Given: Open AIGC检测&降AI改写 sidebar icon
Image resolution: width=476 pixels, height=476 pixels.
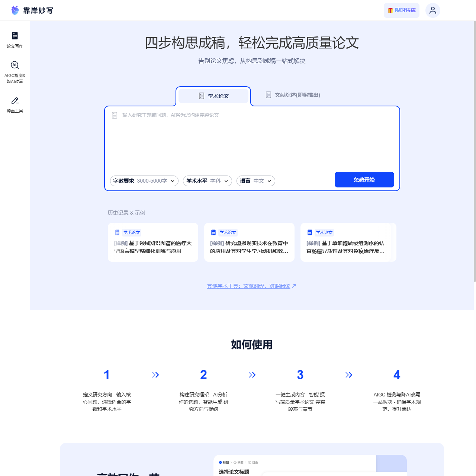Looking at the screenshot, I should click(x=15, y=65).
